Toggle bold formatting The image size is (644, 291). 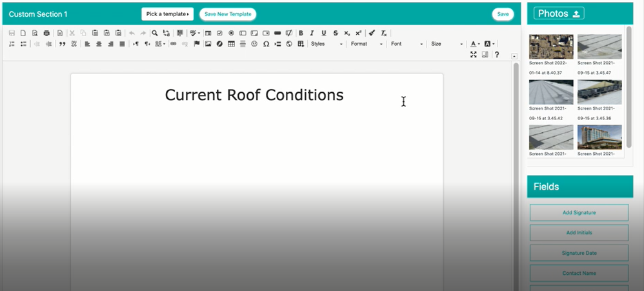[301, 33]
